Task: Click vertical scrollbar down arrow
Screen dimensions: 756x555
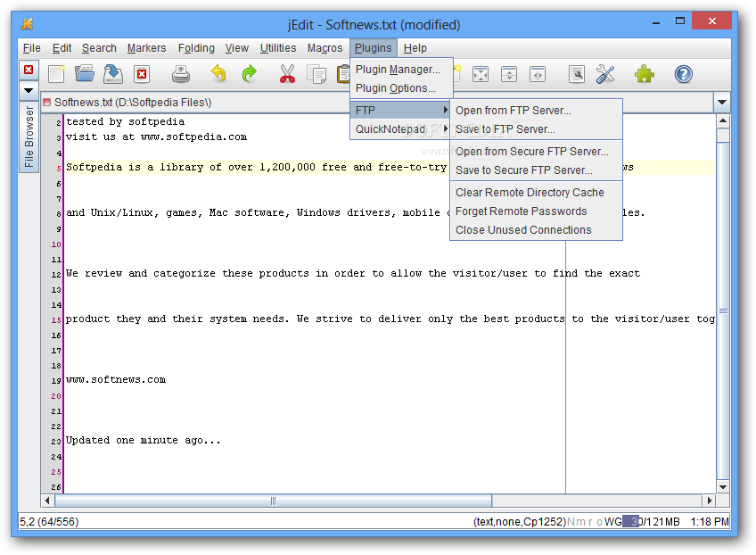Action: pos(723,486)
